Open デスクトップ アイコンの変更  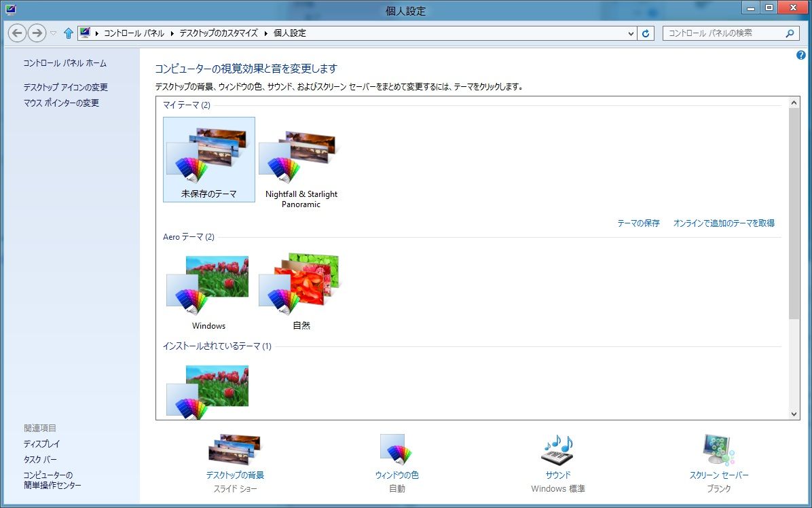[x=65, y=87]
